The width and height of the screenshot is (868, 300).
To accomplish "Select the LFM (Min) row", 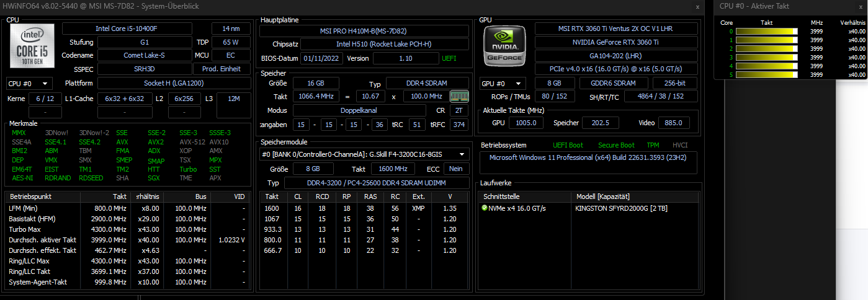I will pos(127,208).
